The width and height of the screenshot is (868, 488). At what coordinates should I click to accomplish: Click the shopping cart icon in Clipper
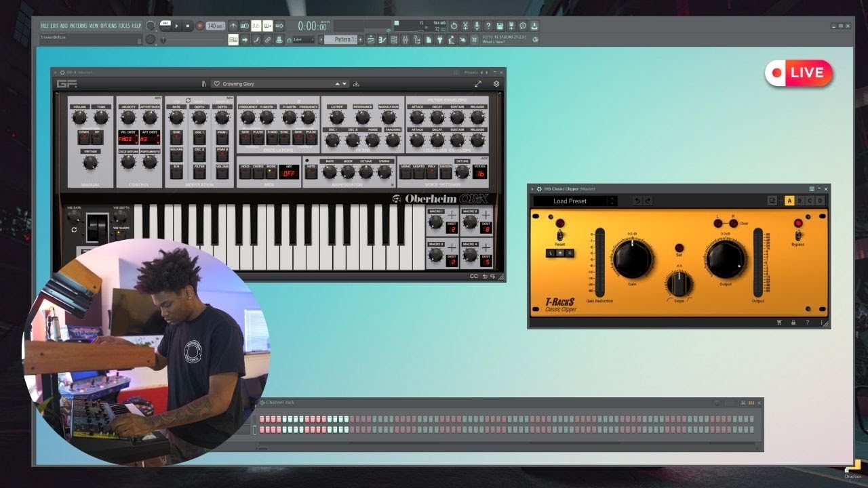click(779, 323)
